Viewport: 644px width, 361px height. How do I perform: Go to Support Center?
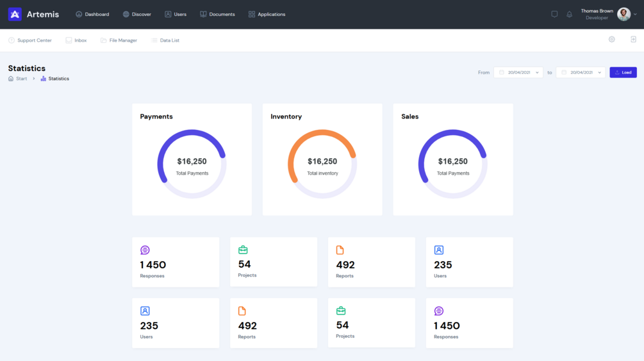[x=30, y=40]
